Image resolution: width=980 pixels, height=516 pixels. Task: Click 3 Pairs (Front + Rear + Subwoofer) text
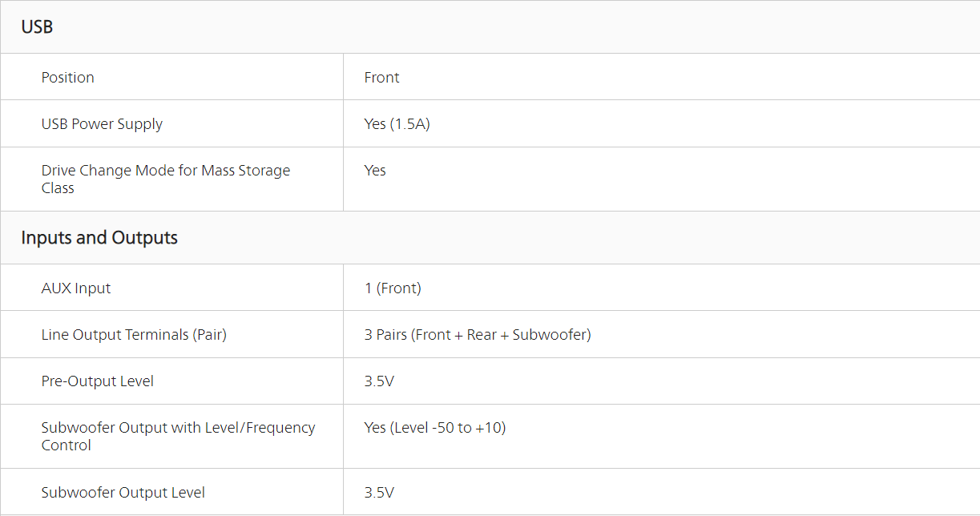[478, 335]
